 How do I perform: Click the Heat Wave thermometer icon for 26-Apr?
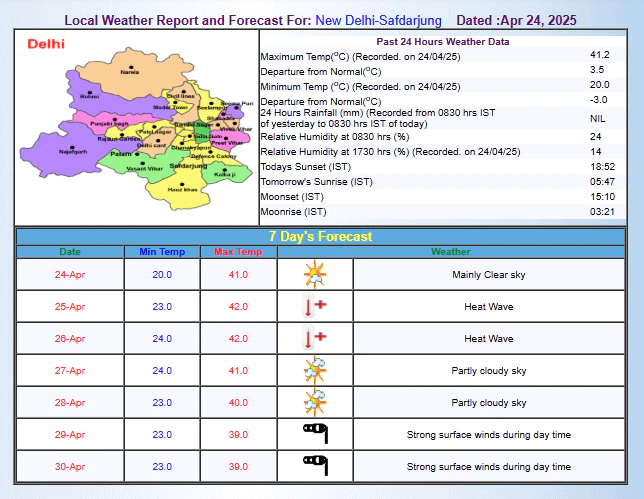tap(315, 339)
